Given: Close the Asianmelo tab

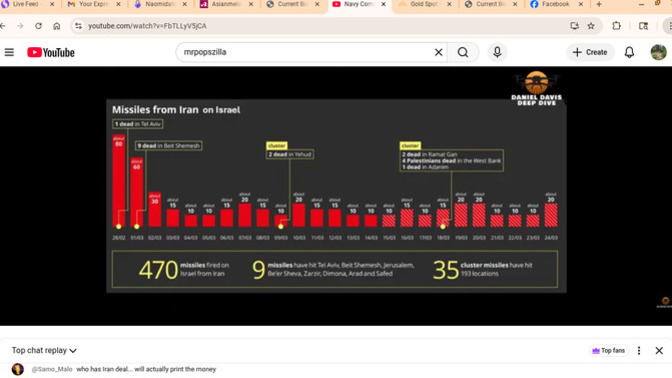Looking at the screenshot, I should click(251, 4).
